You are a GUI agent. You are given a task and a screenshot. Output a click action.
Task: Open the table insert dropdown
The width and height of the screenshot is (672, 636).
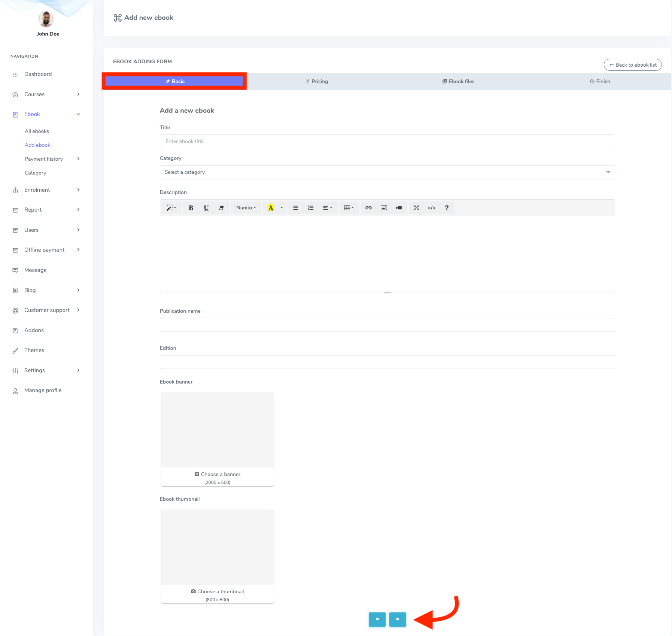point(349,208)
